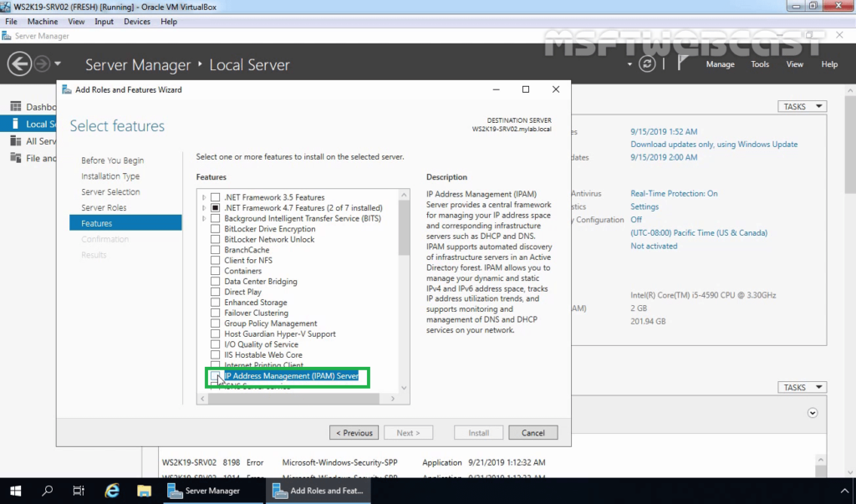The width and height of the screenshot is (856, 504).
Task: Open the VirtualBox Machine menu
Action: (x=43, y=21)
